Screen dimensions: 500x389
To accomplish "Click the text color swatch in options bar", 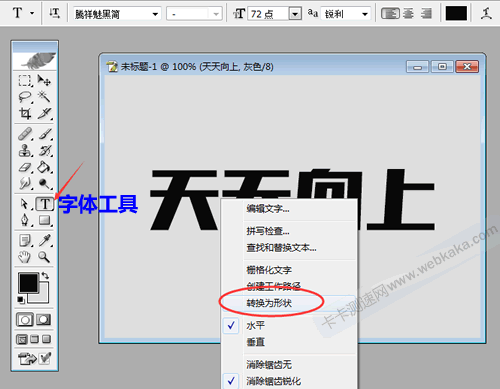I will (x=456, y=14).
